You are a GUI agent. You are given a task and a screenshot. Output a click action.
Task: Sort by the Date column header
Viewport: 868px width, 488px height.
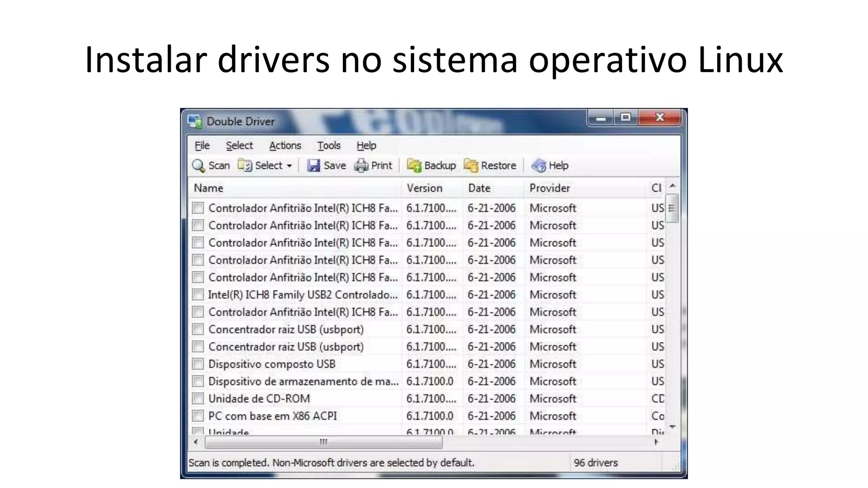[493, 188]
